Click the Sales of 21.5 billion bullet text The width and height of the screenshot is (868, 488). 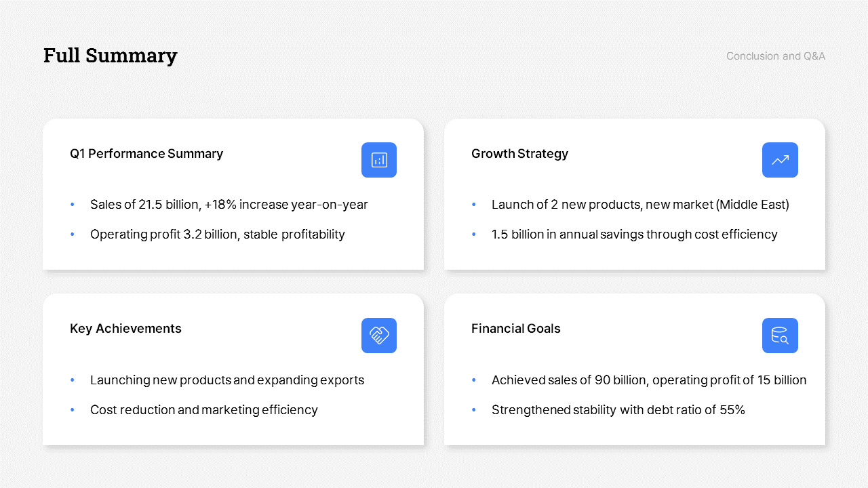click(x=229, y=205)
